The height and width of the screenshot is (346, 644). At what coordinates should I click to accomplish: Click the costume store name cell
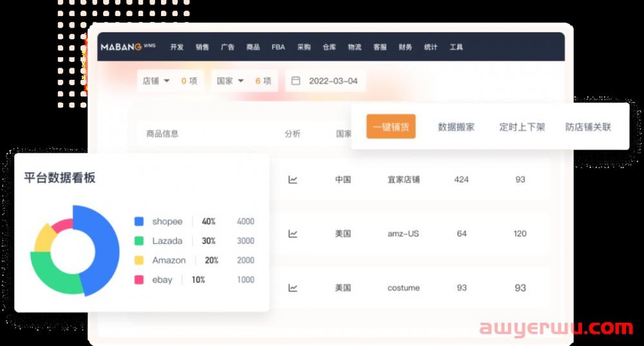pyautogui.click(x=404, y=288)
